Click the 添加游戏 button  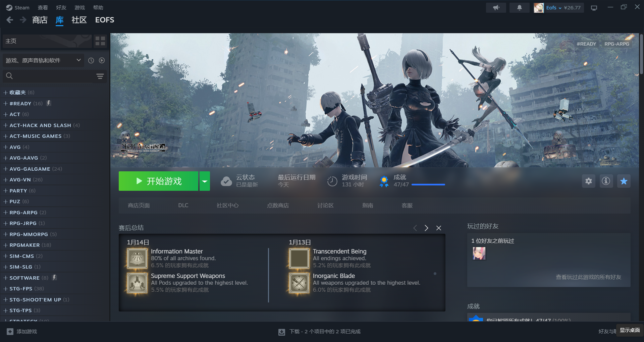pyautogui.click(x=22, y=331)
